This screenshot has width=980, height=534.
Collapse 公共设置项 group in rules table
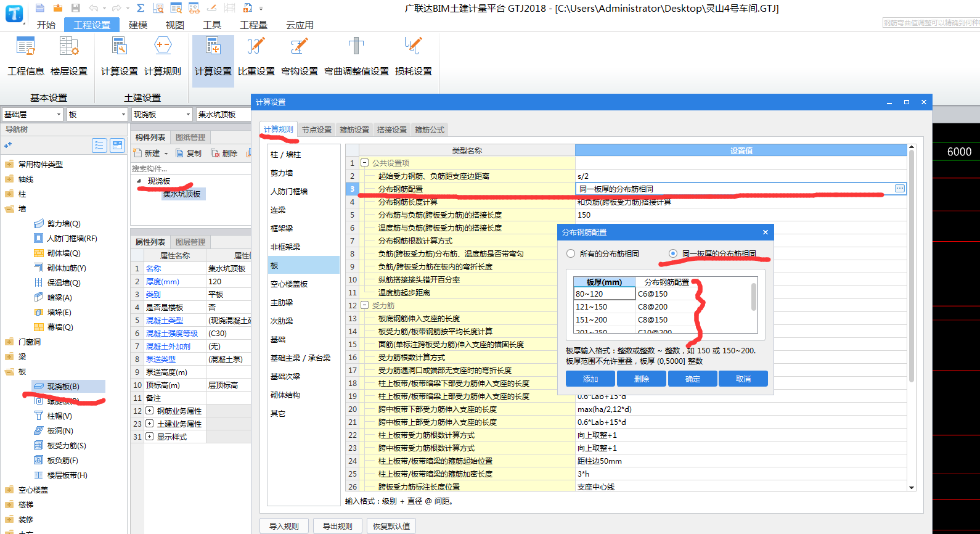click(x=364, y=163)
